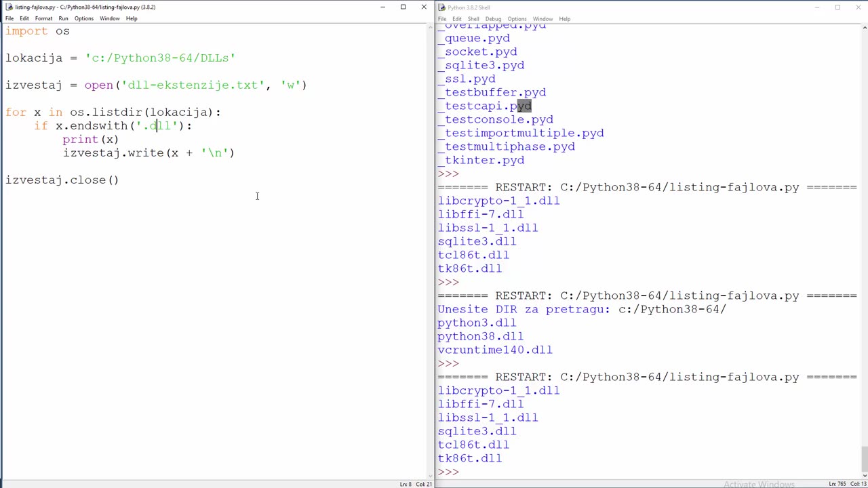Open File menu in Python Shell
Screen dimensions: 868x488
(442, 19)
